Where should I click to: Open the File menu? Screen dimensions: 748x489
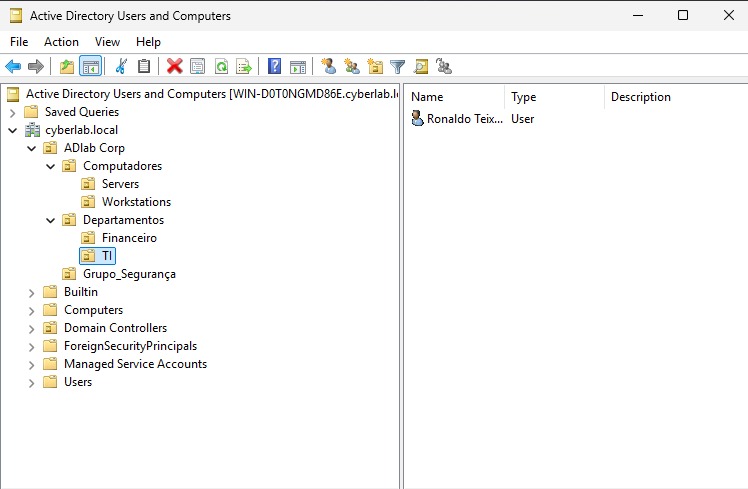pos(19,42)
